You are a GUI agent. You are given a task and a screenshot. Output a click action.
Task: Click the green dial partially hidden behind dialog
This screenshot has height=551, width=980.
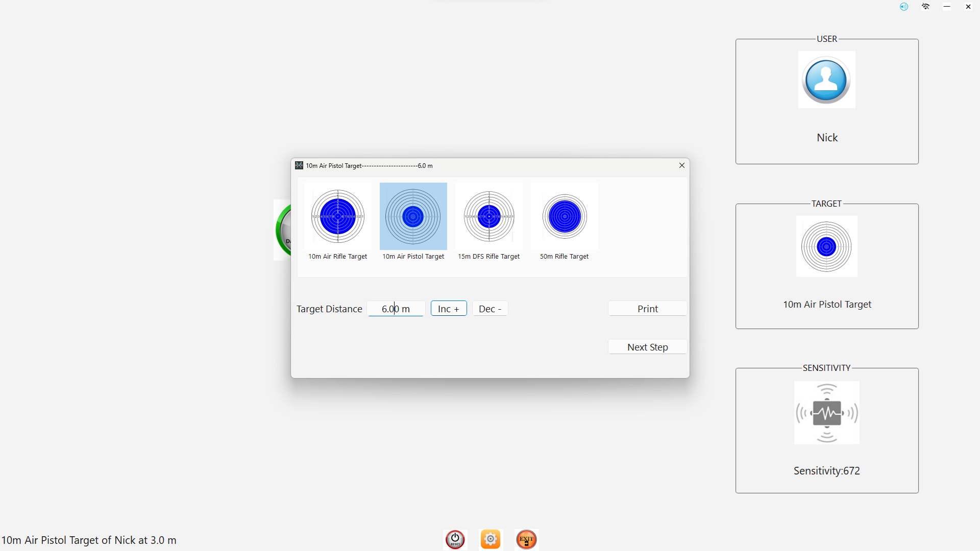[283, 230]
